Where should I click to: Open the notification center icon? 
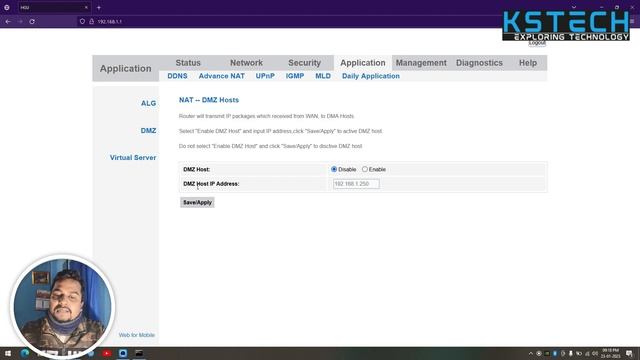(629, 353)
